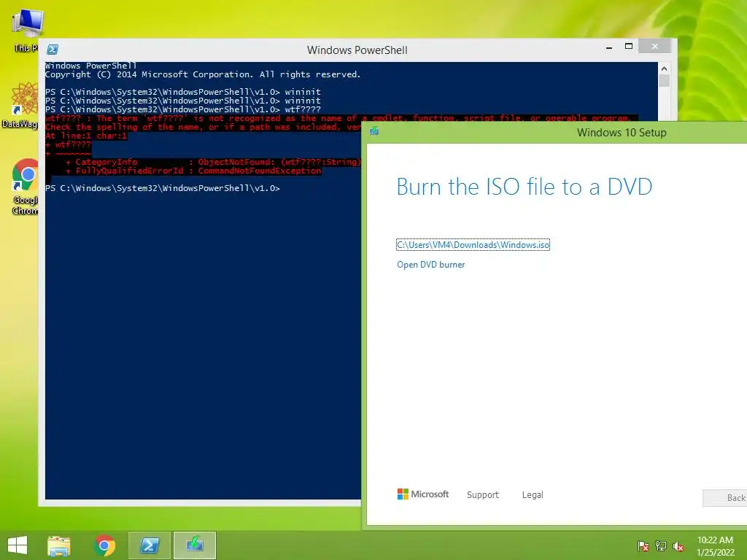The width and height of the screenshot is (747, 560).
Task: Click PowerShell scrollbar up arrow
Action: 664,69
